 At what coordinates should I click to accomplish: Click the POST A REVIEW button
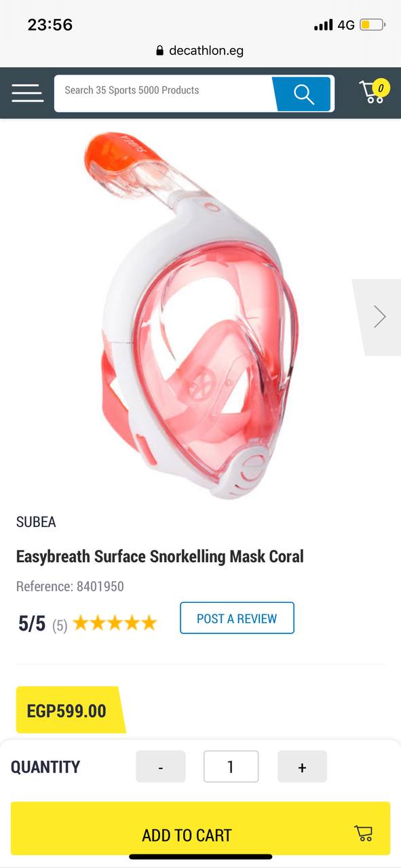tap(237, 618)
